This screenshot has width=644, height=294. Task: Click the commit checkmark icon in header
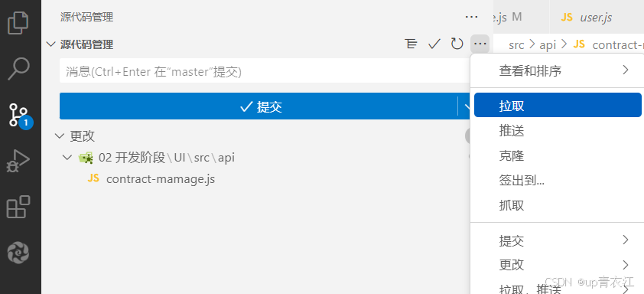coord(434,44)
